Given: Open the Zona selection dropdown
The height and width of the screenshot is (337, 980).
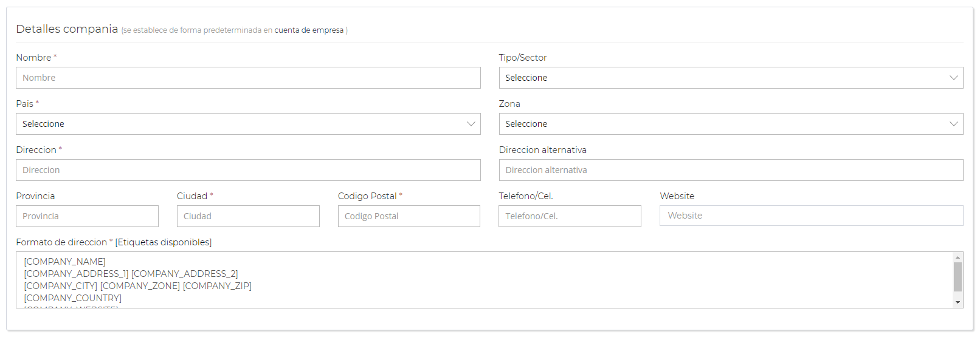Looking at the screenshot, I should 731,124.
